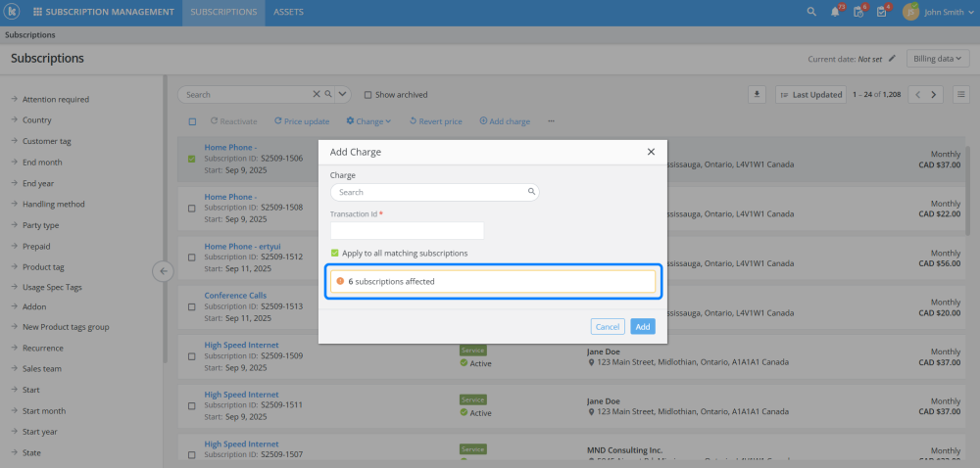Viewport: 980px width, 468px height.
Task: Open the list view options icon
Action: (x=961, y=95)
